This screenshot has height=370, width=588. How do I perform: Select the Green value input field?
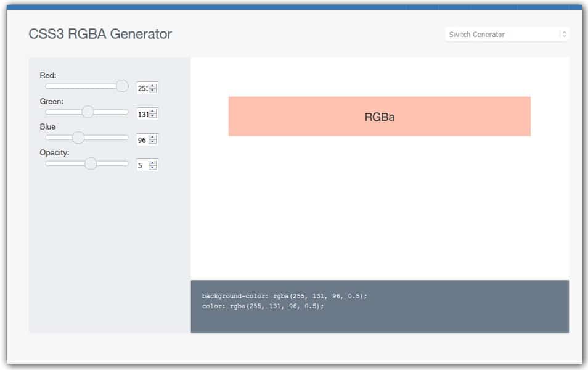point(142,113)
